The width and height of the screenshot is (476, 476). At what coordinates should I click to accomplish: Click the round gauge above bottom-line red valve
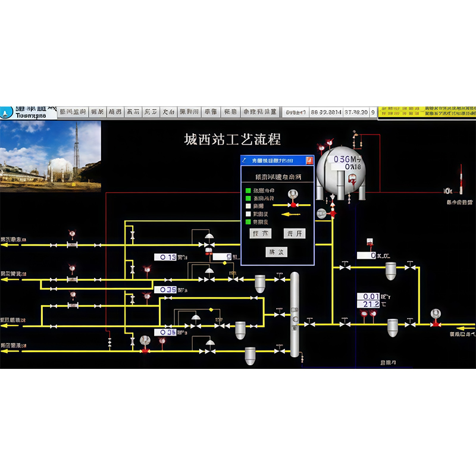[x=145, y=340]
